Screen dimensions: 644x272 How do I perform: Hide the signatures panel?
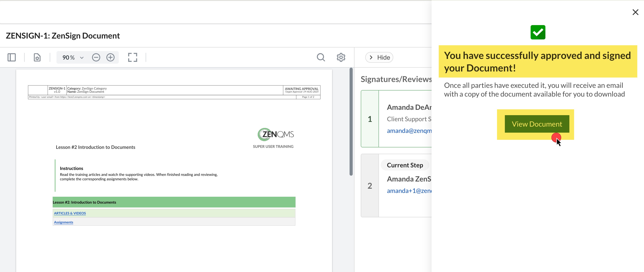(x=379, y=58)
